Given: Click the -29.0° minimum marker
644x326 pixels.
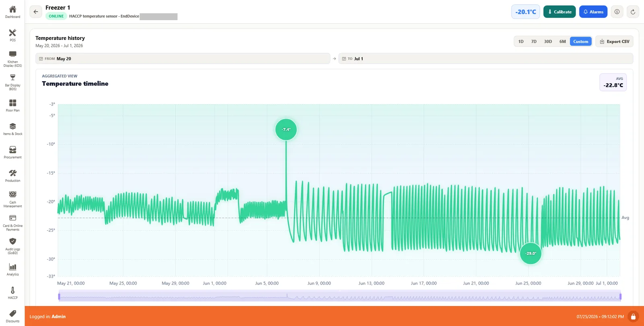Looking at the screenshot, I should [x=530, y=254].
